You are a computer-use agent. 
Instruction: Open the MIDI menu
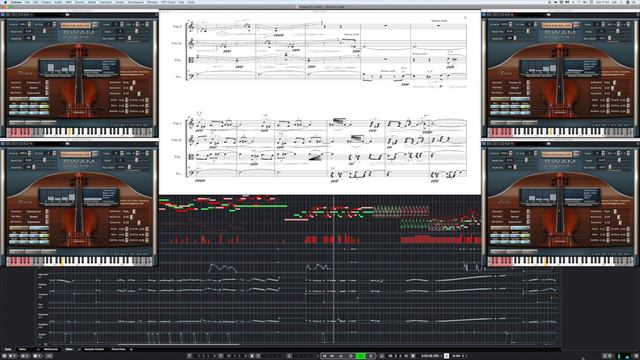point(69,2)
